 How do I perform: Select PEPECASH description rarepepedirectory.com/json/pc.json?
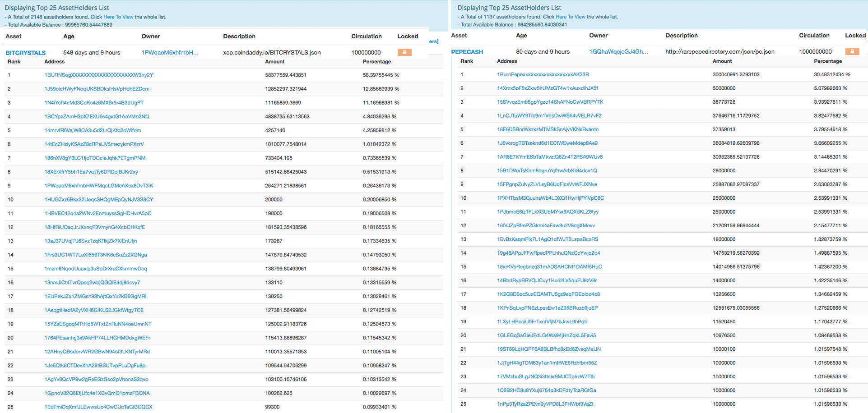tap(720, 51)
